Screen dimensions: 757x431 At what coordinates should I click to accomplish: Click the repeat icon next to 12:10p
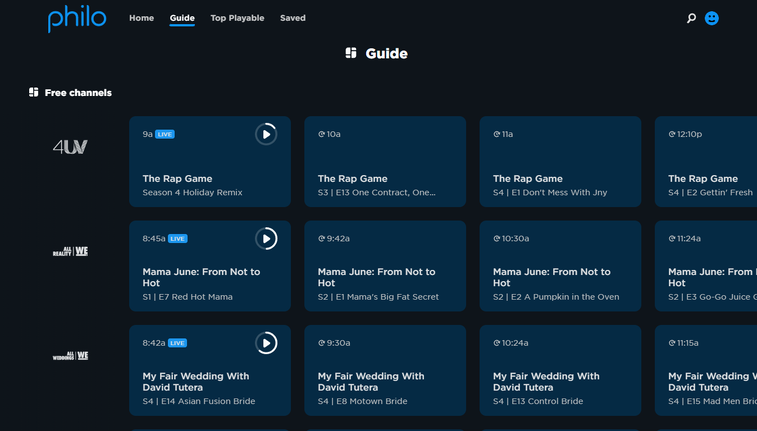[x=672, y=134]
